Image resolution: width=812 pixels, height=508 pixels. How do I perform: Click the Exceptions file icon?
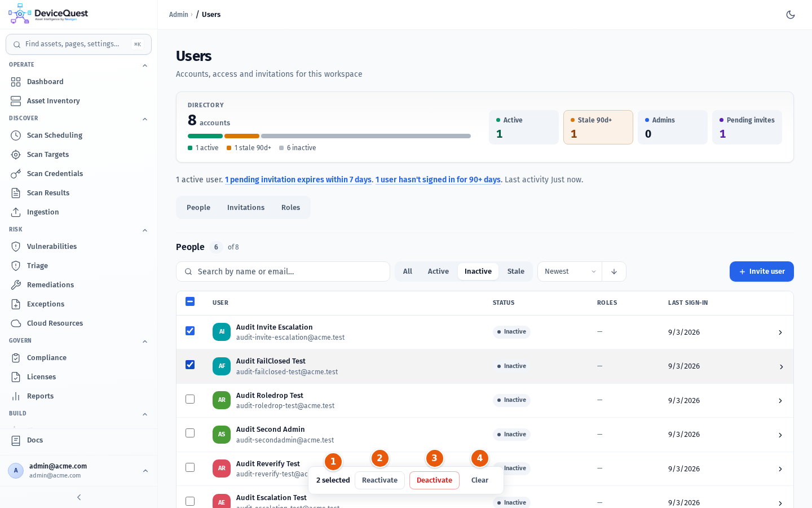click(16, 304)
